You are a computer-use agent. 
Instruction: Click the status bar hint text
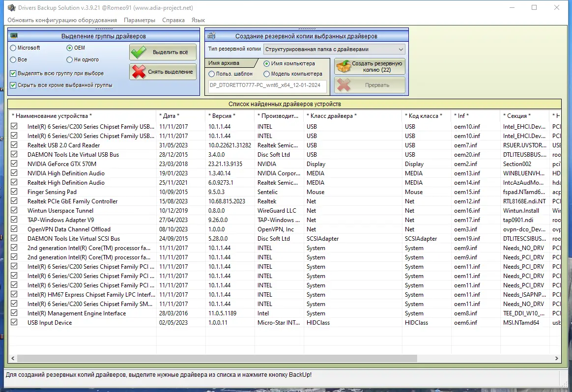pyautogui.click(x=159, y=374)
